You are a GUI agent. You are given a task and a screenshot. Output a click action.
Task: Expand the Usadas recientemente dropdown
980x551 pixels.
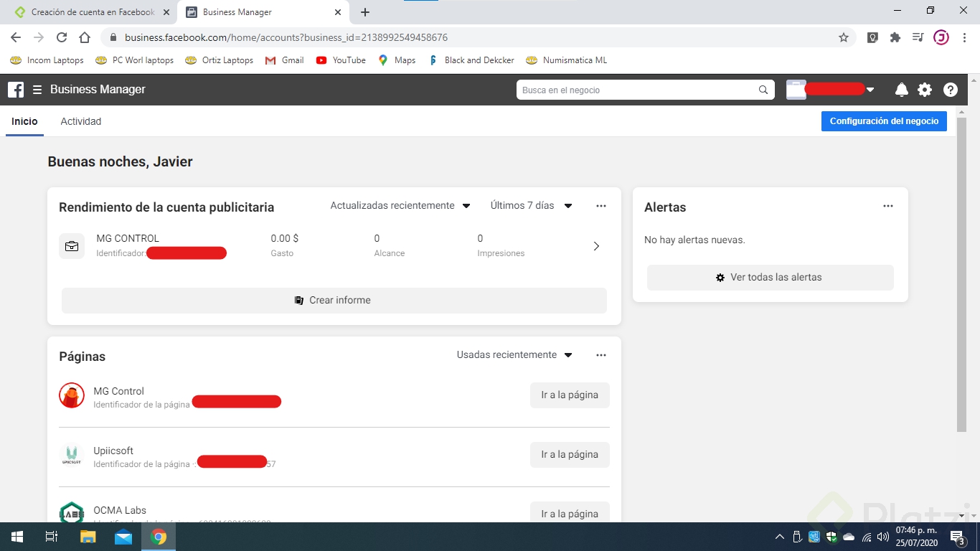click(514, 355)
